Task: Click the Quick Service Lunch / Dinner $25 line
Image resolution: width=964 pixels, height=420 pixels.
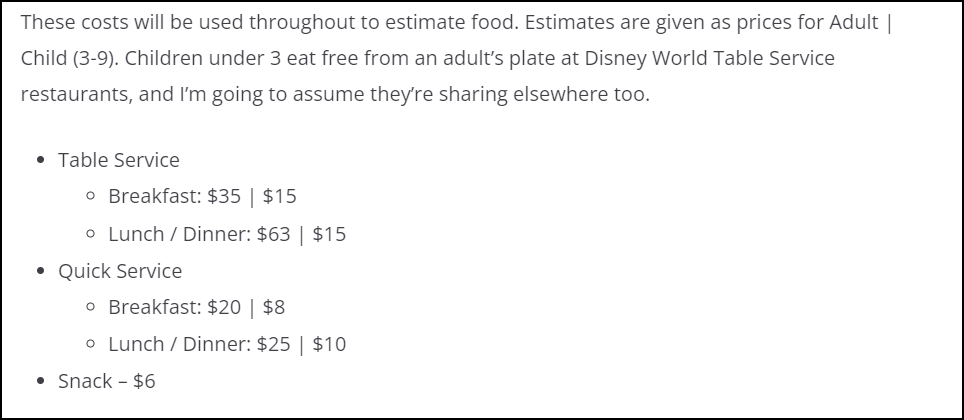Action: [x=227, y=344]
